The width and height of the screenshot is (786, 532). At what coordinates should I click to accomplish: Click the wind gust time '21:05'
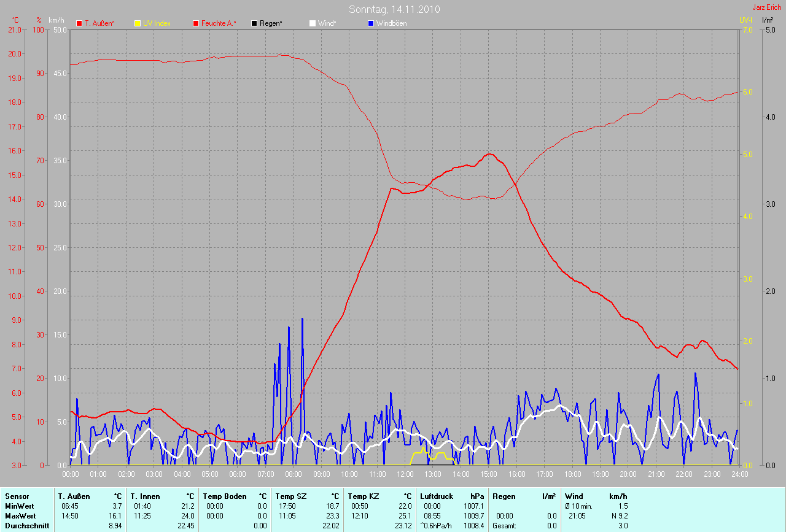pos(578,516)
